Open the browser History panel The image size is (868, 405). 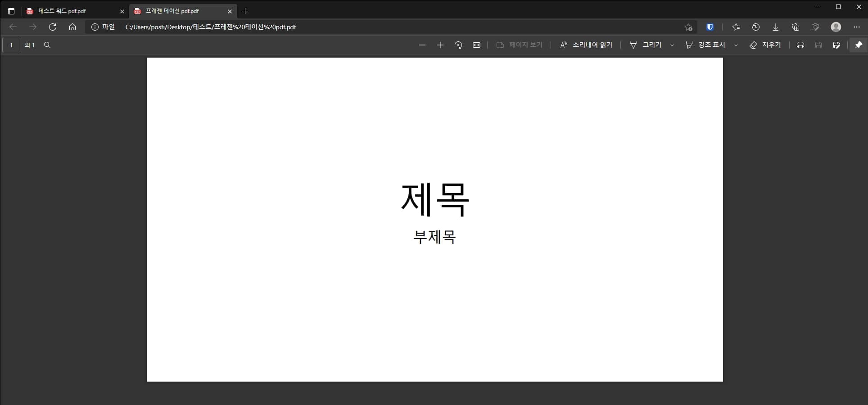[755, 27]
